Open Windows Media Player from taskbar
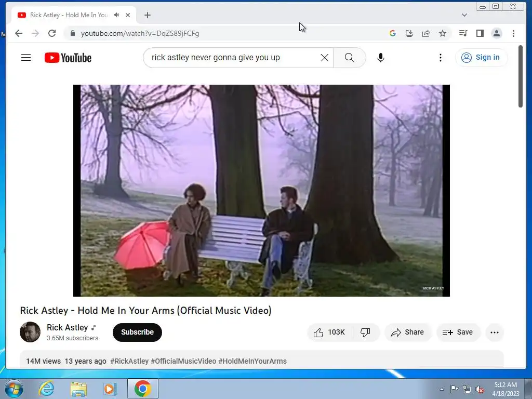The image size is (532, 399). [x=110, y=389]
